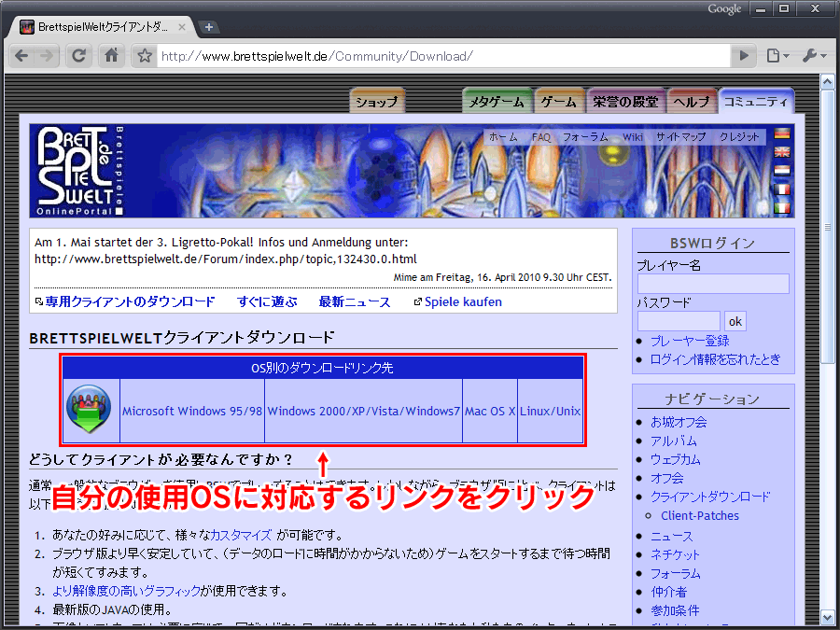Open オフ会 in navigation

point(667,478)
